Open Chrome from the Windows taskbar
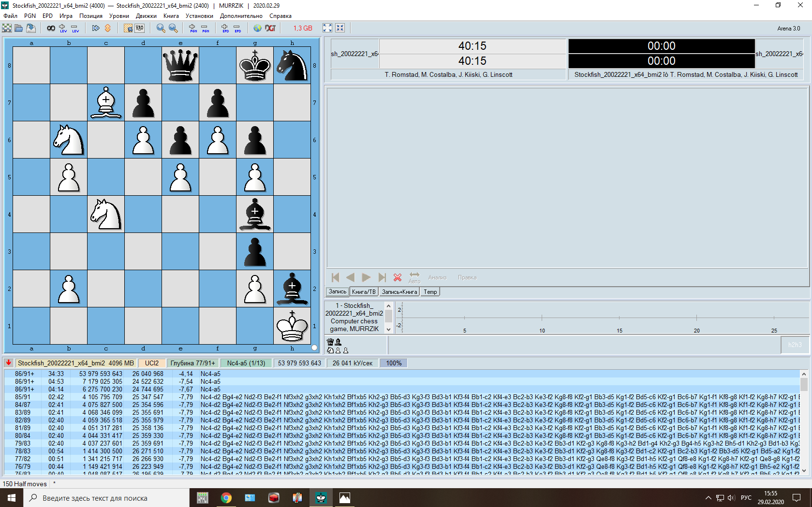 click(226, 498)
